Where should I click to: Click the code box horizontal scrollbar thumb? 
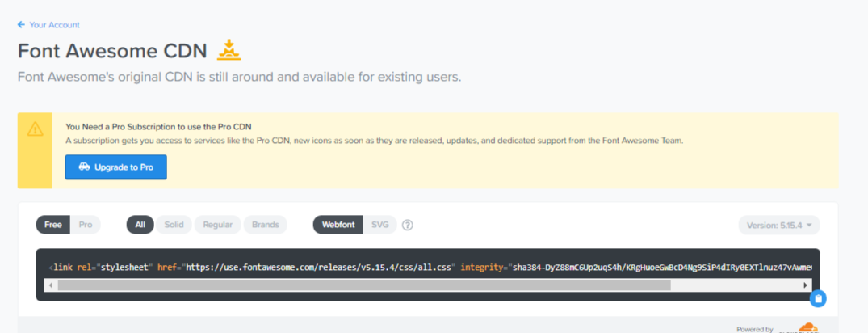pos(363,285)
